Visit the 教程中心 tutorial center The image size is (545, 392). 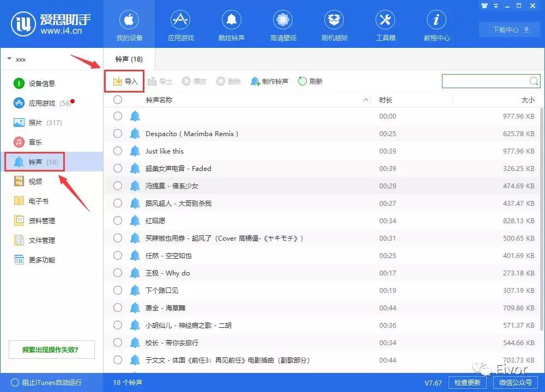click(x=436, y=24)
